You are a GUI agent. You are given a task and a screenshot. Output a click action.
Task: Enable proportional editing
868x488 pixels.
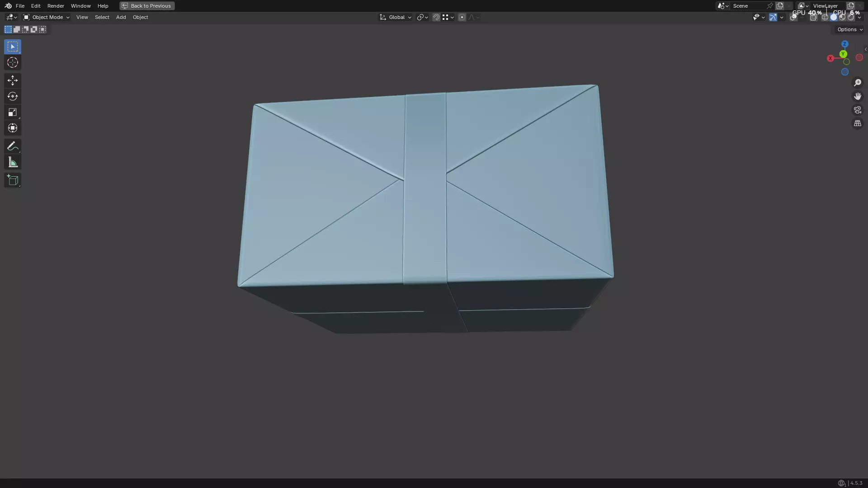[462, 17]
